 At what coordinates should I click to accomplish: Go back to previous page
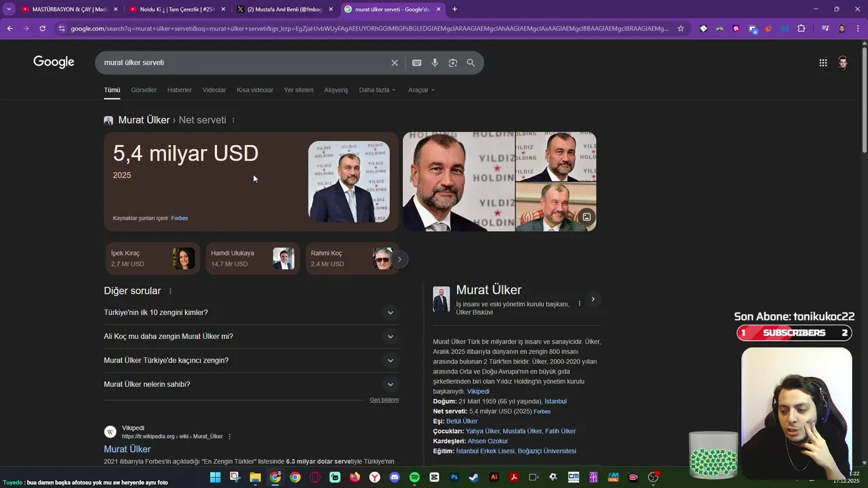(9, 28)
